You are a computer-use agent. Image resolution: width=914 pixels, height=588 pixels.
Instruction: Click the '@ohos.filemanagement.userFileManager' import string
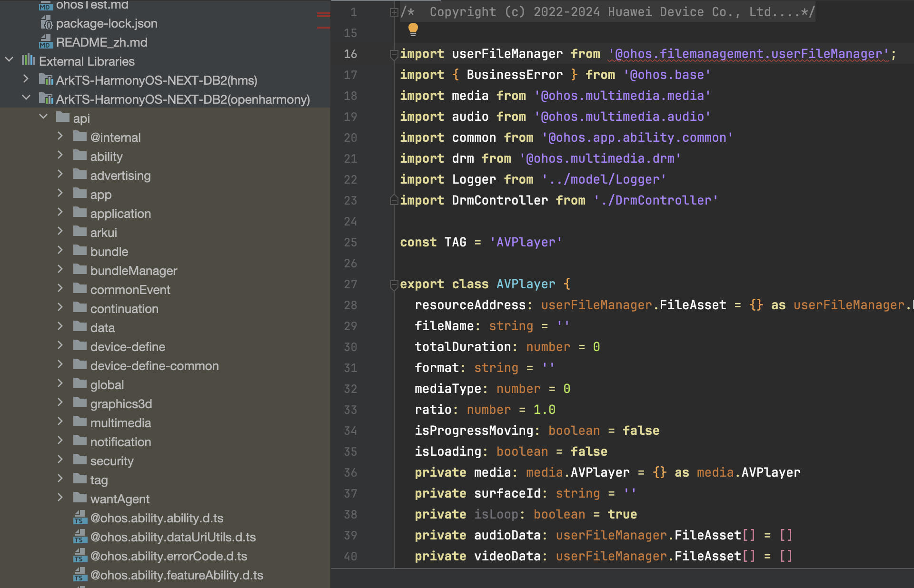[x=749, y=54]
